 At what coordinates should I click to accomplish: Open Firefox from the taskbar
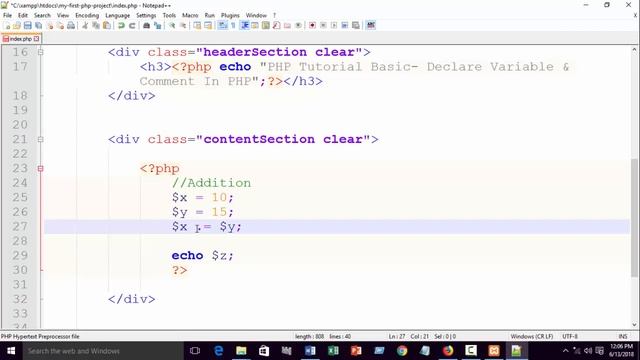click(x=448, y=351)
